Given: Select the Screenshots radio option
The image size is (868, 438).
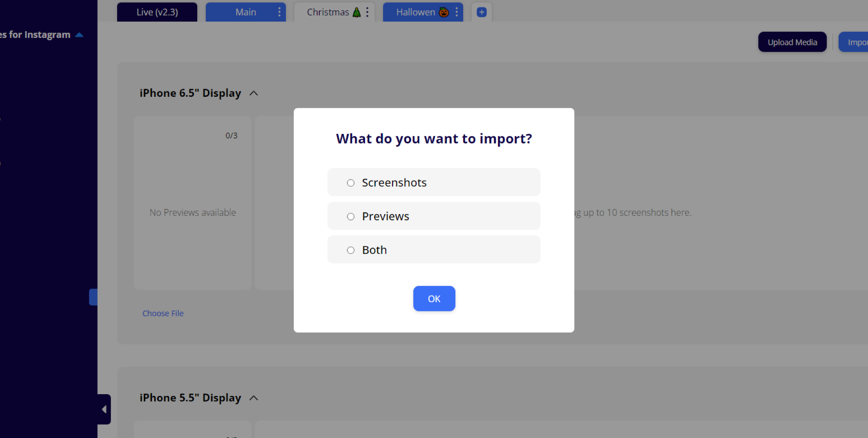Looking at the screenshot, I should point(351,183).
